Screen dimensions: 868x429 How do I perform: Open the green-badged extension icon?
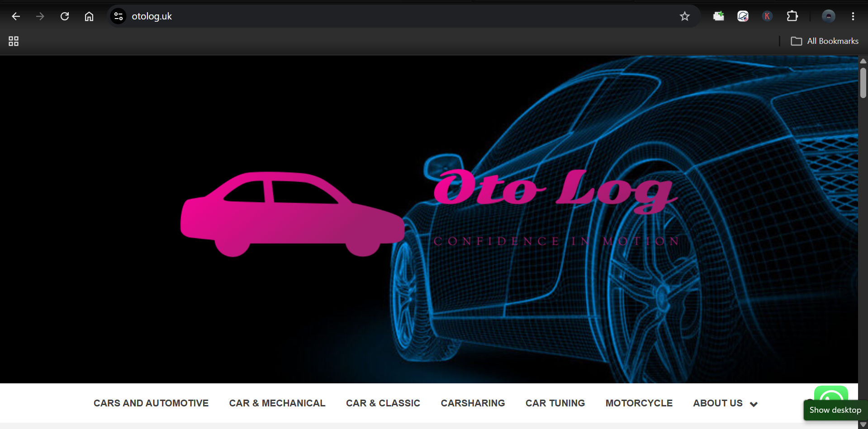pos(718,16)
